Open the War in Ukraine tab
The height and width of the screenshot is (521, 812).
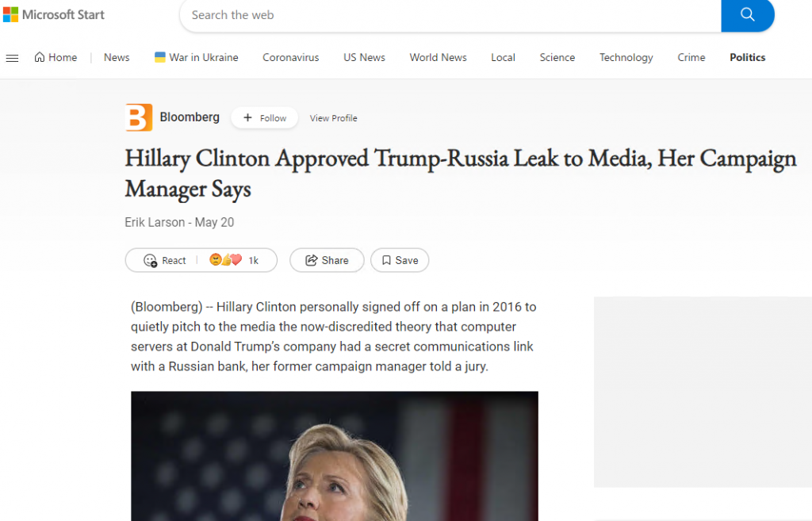coord(197,57)
